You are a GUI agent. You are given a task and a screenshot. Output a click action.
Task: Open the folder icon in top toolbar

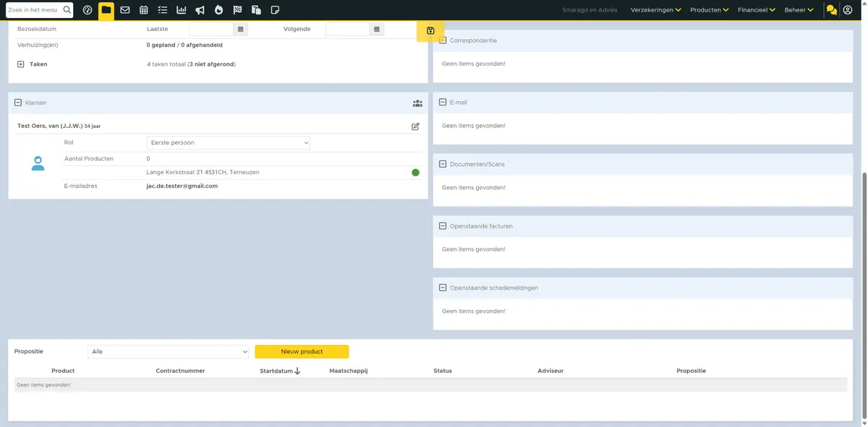click(106, 10)
